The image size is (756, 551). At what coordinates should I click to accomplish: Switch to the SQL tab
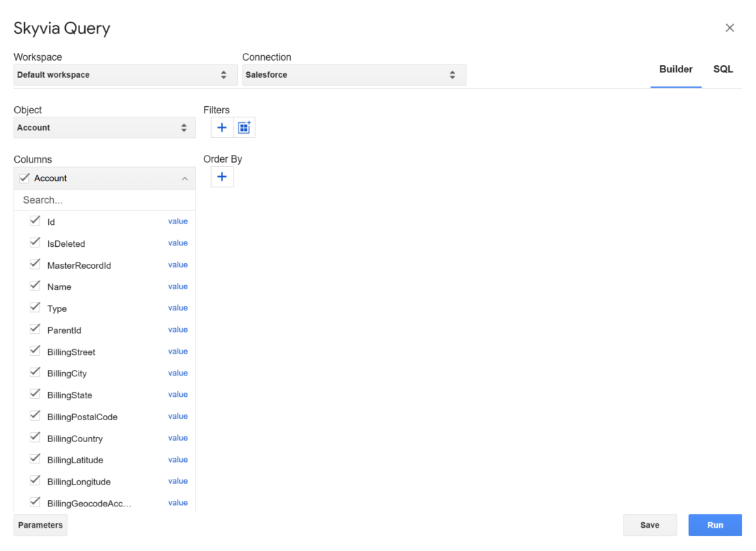(x=723, y=69)
